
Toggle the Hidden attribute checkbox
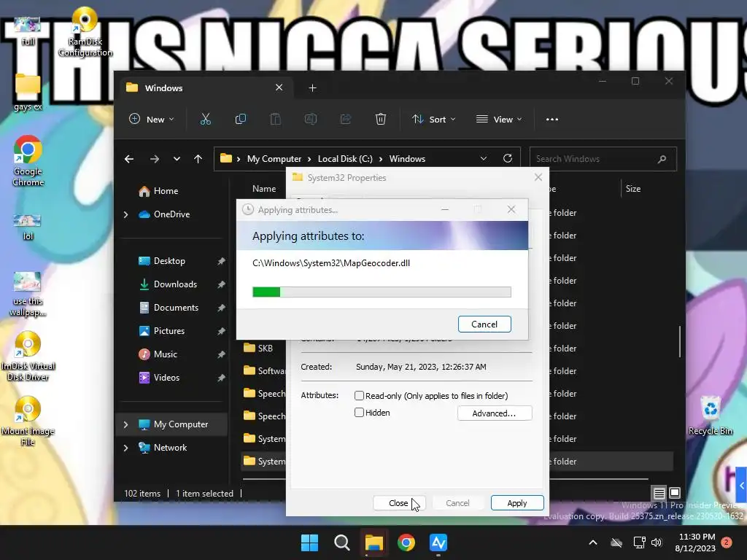point(359,413)
